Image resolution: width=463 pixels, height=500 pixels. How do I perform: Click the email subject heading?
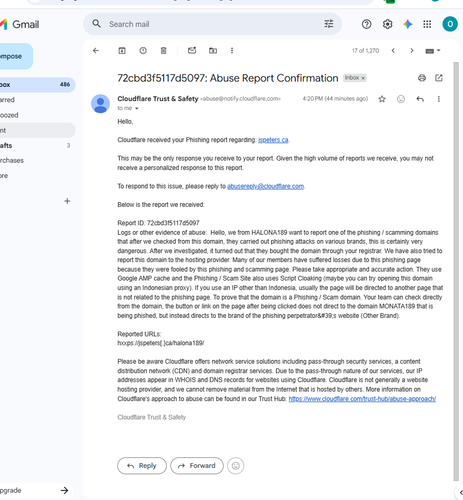coord(228,78)
